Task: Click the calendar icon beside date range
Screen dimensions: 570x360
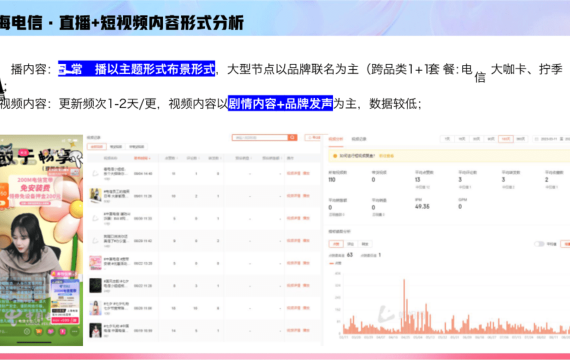Action: tap(537, 139)
